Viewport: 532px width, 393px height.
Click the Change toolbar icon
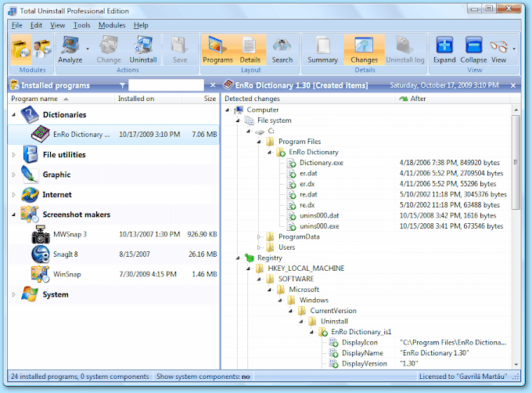(x=109, y=49)
